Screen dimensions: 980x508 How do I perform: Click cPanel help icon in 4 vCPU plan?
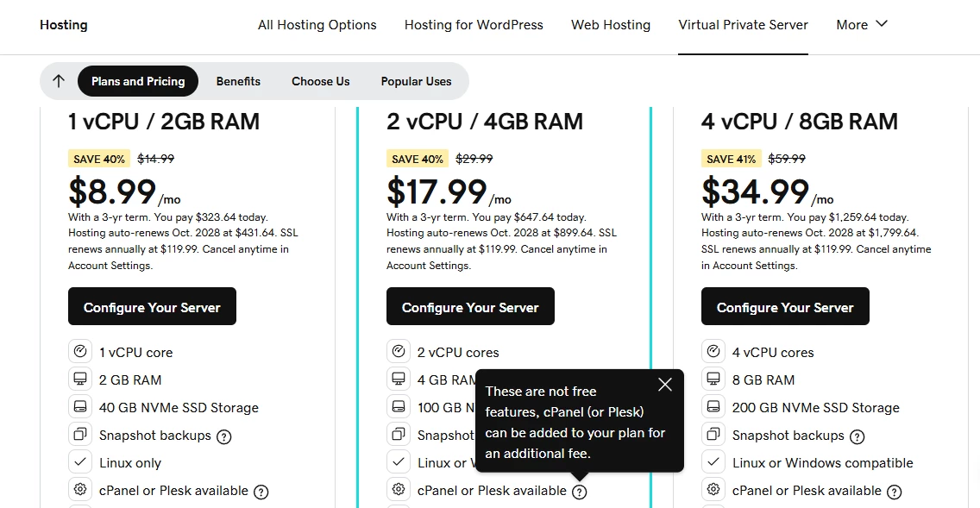click(895, 492)
